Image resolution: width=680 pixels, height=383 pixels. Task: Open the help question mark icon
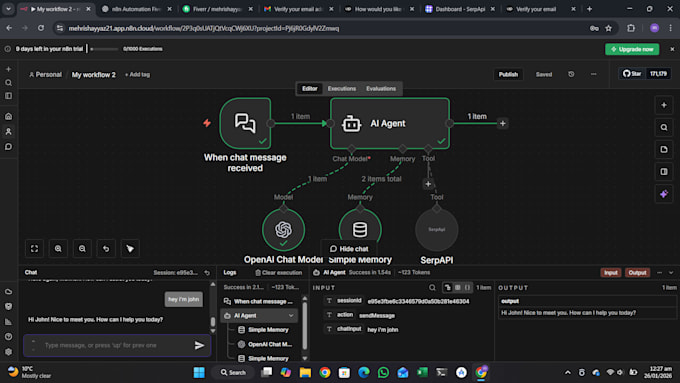tap(8, 336)
